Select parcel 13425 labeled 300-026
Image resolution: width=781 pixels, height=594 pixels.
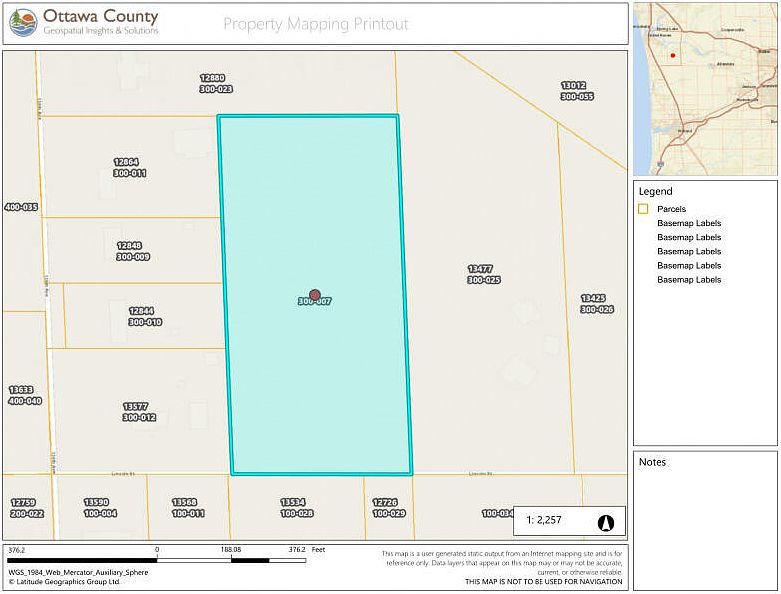(x=596, y=304)
